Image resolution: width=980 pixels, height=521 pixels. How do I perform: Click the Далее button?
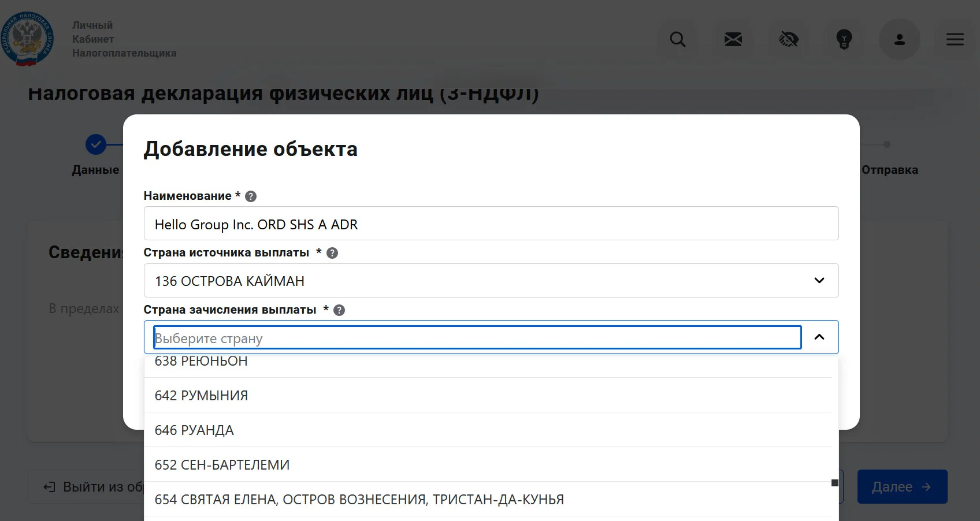[902, 486]
